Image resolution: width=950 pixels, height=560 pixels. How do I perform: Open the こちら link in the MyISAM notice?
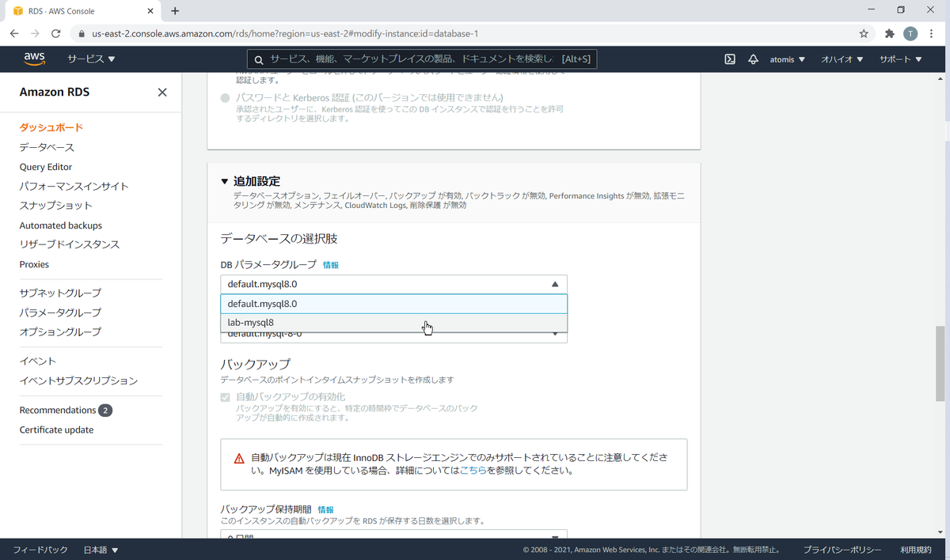click(x=474, y=470)
